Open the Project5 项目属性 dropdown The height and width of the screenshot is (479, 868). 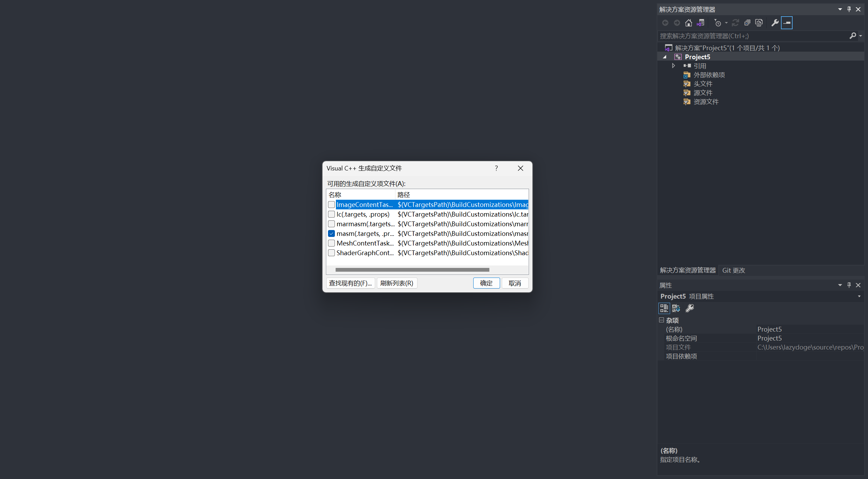click(x=859, y=296)
